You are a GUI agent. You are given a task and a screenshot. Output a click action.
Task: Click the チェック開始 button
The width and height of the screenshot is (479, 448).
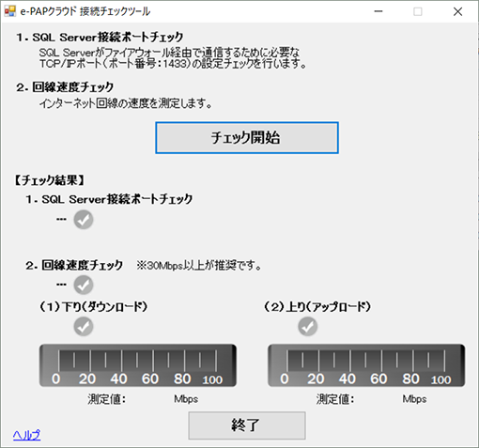click(247, 138)
